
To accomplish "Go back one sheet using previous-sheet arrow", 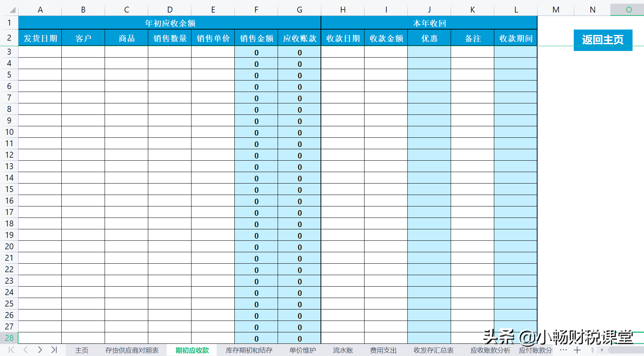I will click(x=25, y=350).
